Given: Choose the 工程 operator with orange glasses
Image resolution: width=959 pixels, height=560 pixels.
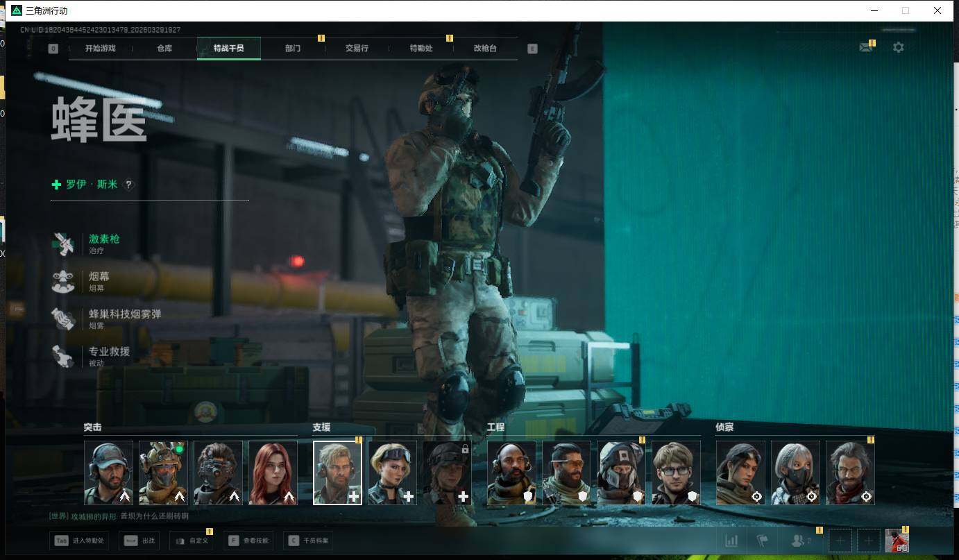Looking at the screenshot, I should point(566,473).
